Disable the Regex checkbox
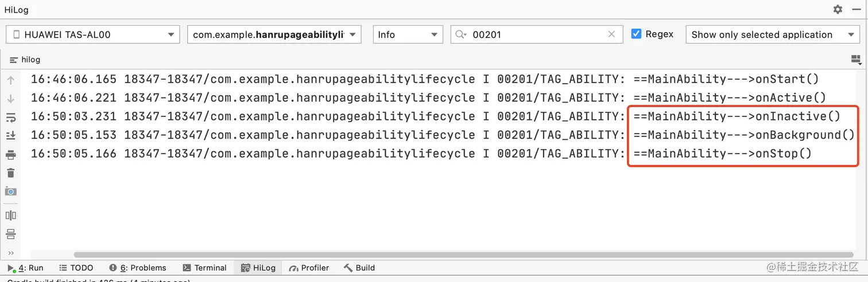The height and width of the screenshot is (282, 868). click(x=636, y=34)
